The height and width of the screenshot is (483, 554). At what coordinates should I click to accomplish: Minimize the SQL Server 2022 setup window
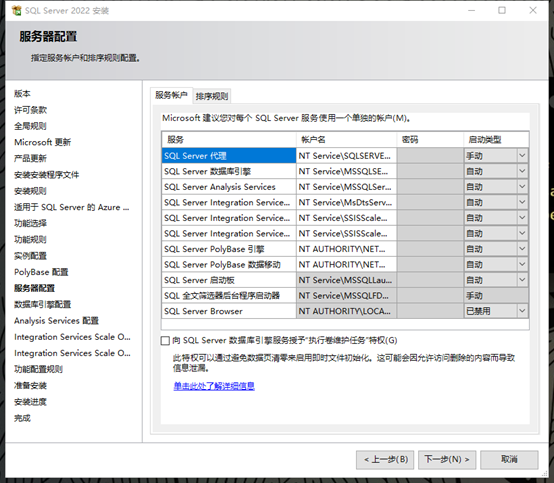point(471,10)
